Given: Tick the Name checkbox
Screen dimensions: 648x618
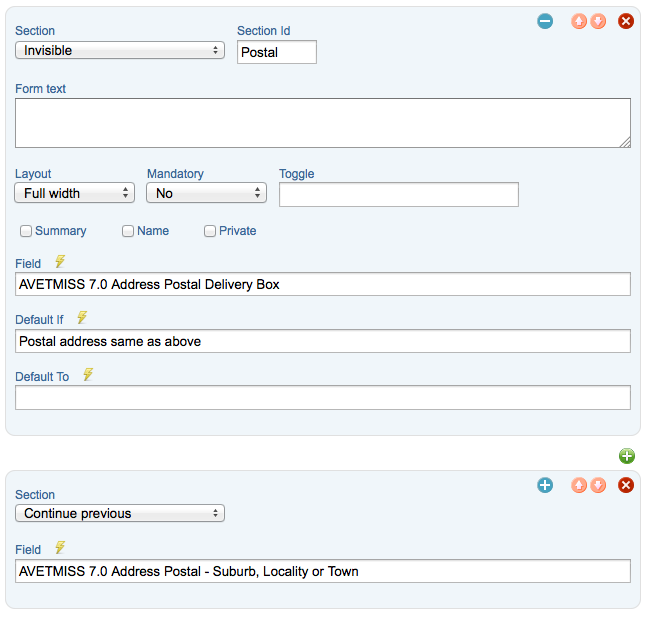Looking at the screenshot, I should click(x=128, y=231).
